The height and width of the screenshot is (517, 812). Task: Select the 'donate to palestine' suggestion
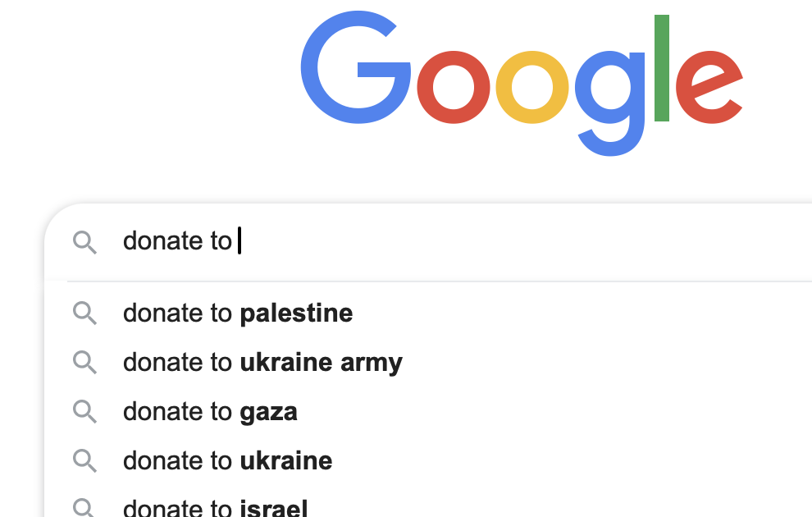(x=238, y=313)
